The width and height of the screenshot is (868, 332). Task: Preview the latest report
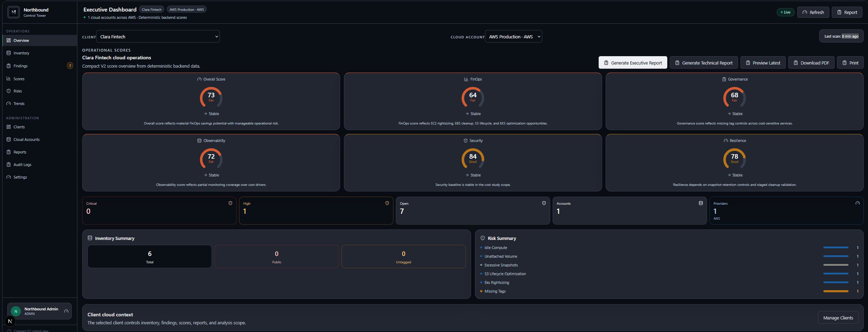763,63
